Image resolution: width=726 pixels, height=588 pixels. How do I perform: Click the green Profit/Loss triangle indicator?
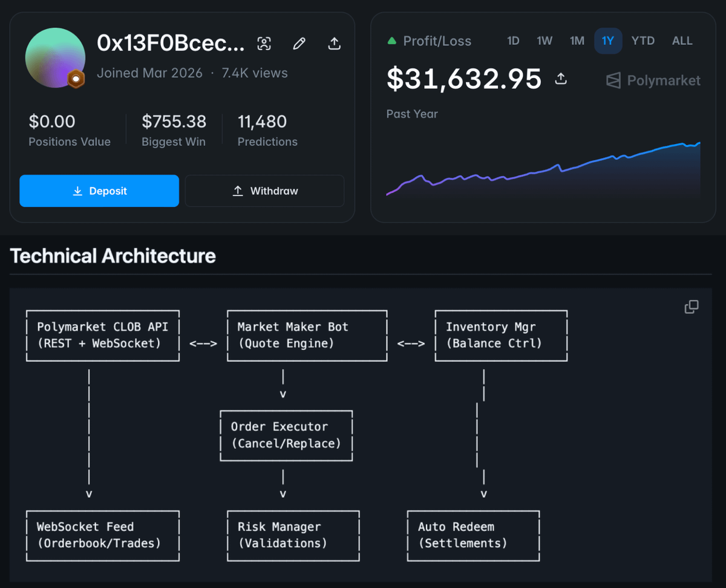[x=391, y=41]
